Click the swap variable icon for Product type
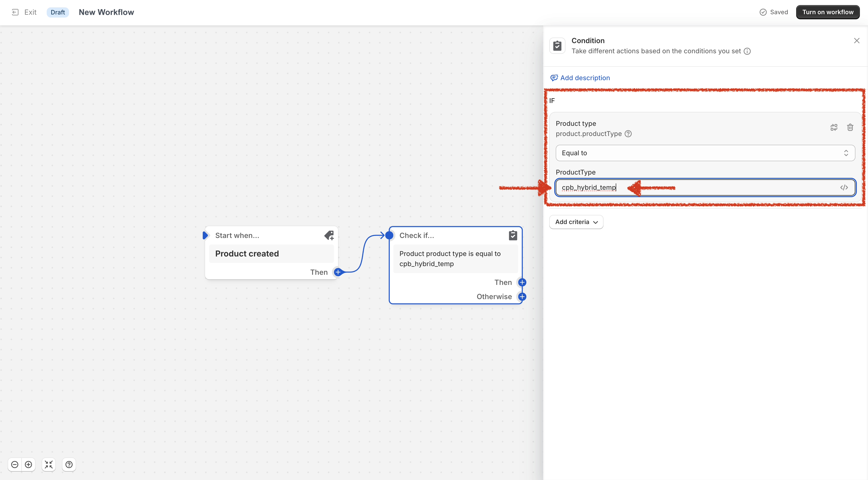868x480 pixels. (x=834, y=127)
